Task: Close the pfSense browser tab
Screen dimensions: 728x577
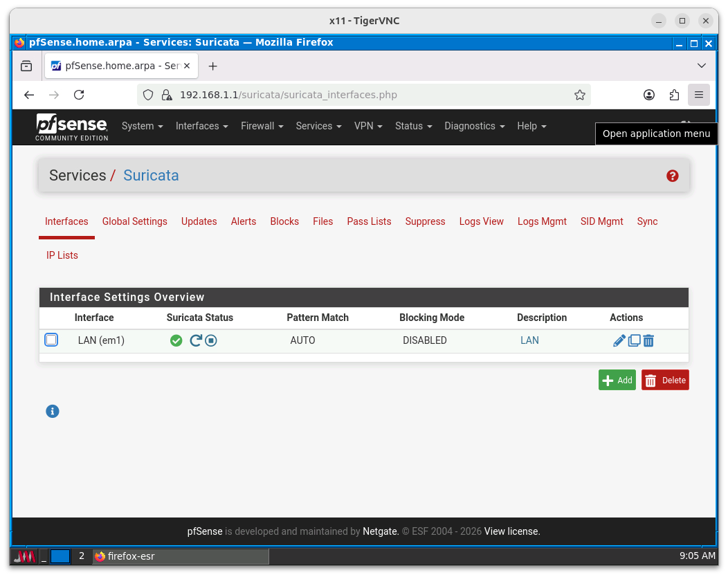Action: pos(187,66)
